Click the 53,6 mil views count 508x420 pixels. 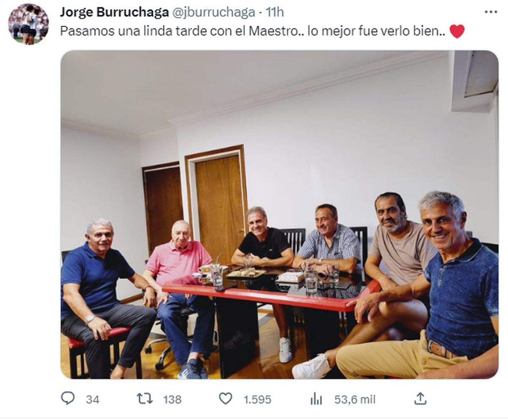[x=355, y=399]
